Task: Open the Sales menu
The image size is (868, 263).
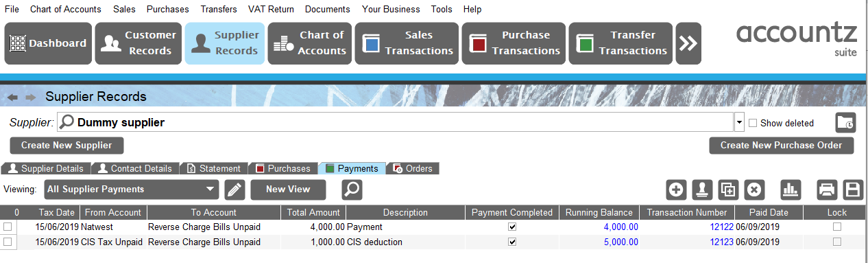Action: pyautogui.click(x=124, y=9)
